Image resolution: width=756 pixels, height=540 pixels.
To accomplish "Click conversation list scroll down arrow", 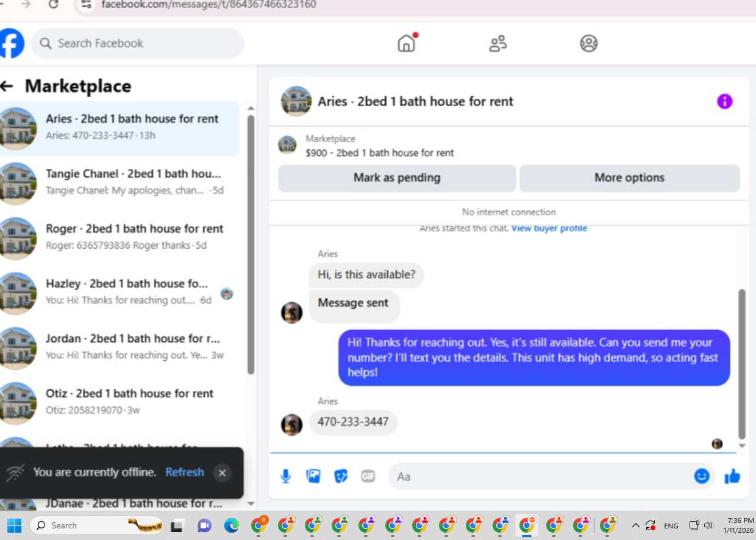I will tap(251, 504).
